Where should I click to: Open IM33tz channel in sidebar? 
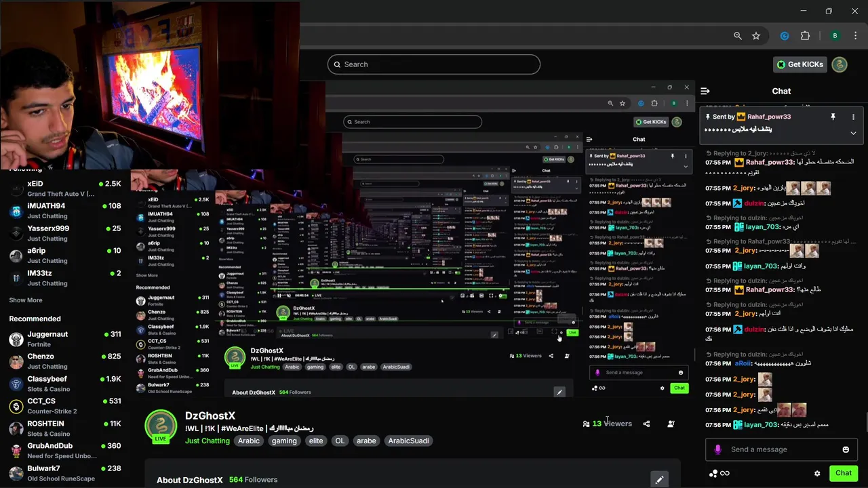64,278
